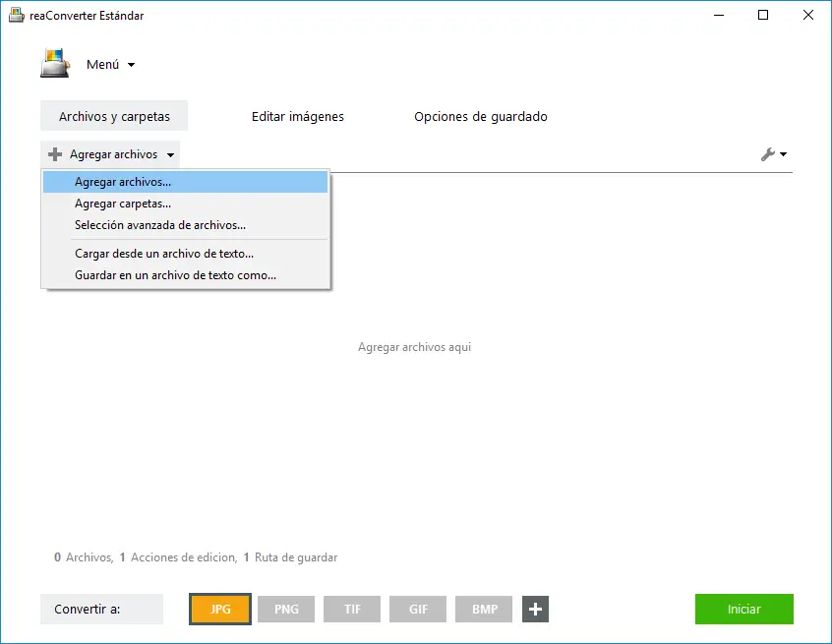Image resolution: width=832 pixels, height=644 pixels.
Task: Select TIF output format
Action: (x=352, y=609)
